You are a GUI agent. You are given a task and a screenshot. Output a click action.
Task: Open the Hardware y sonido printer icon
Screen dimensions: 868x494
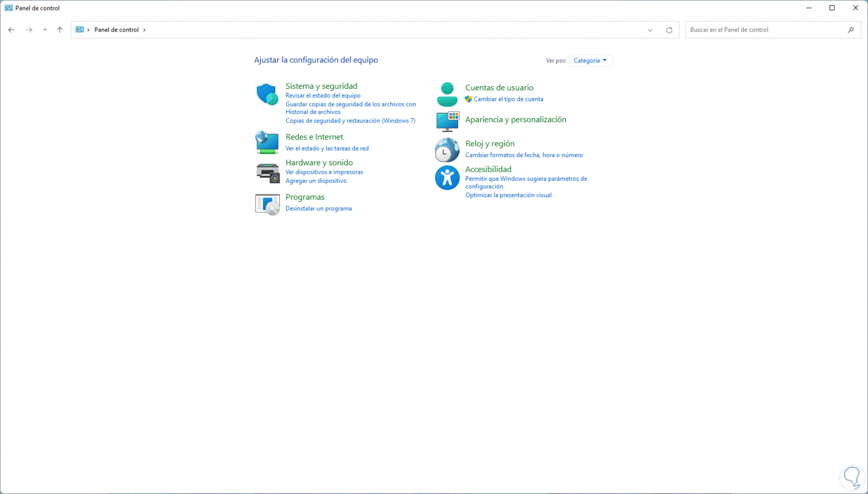coord(267,173)
